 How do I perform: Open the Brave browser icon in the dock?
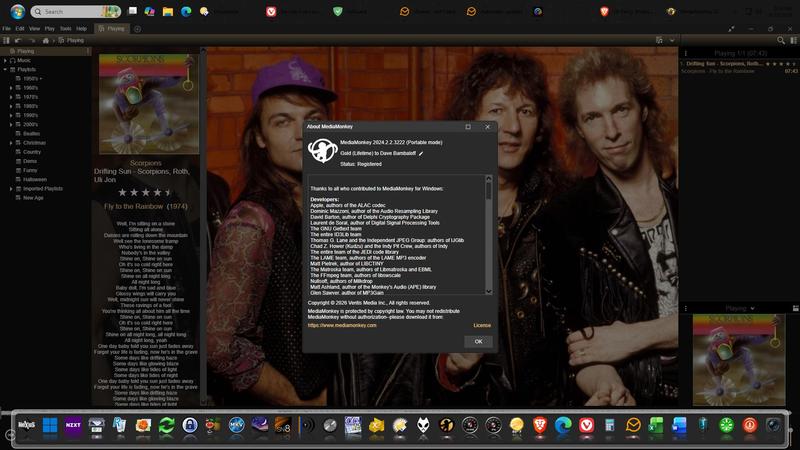point(540,425)
